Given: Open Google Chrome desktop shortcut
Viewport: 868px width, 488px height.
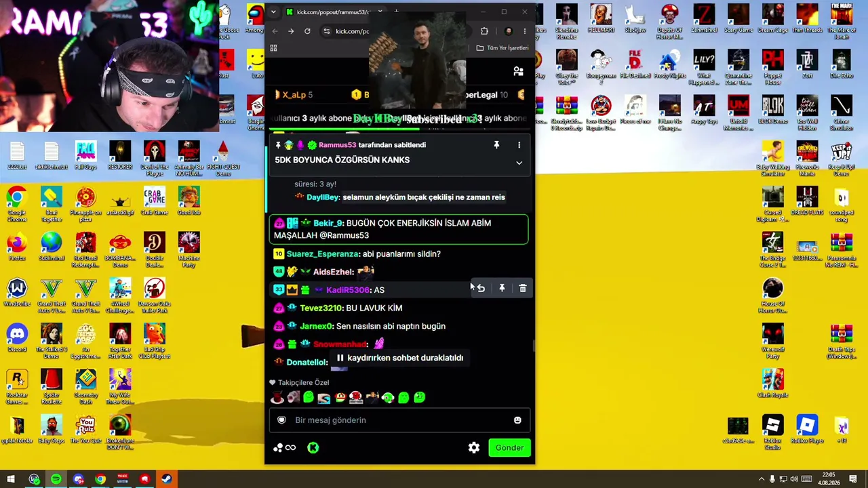Looking at the screenshot, I should 17,203.
